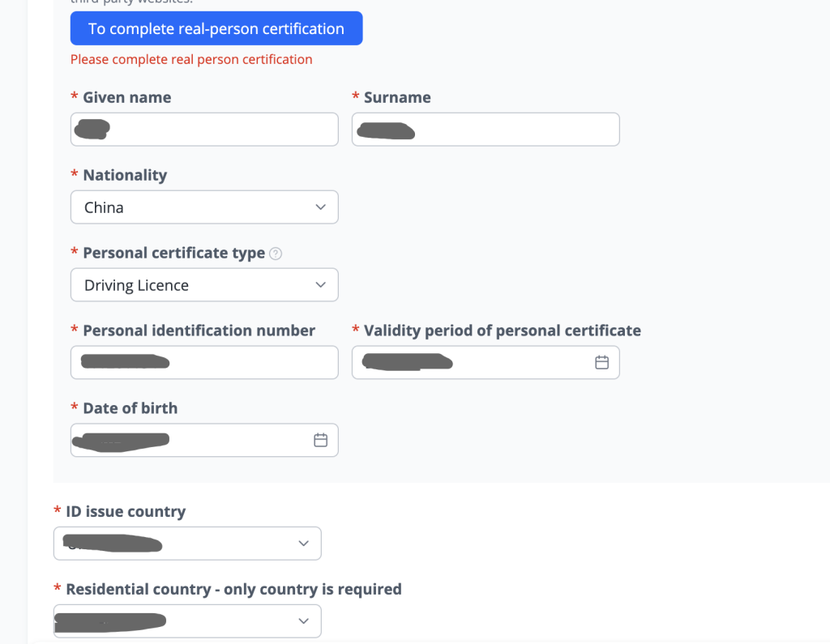Select the Validity period date input
The height and width of the screenshot is (644, 830).
coord(486,362)
